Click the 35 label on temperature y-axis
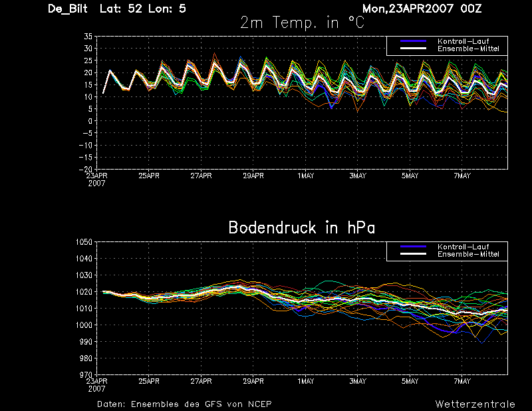Viewport: 532px width, 411px height. [88, 37]
